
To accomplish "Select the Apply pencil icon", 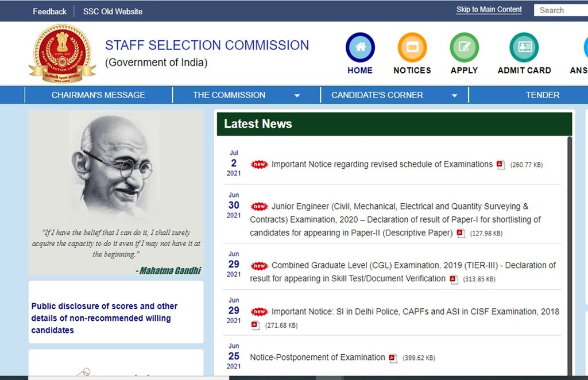I will click(464, 48).
